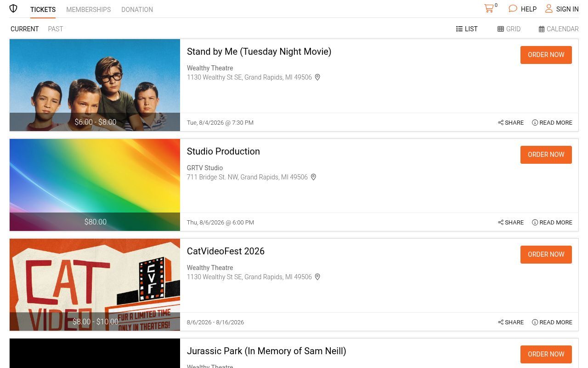Screen dimensions: 588x368
Task: Click the rainbow Studio Production thumbnail
Action: 95,185
